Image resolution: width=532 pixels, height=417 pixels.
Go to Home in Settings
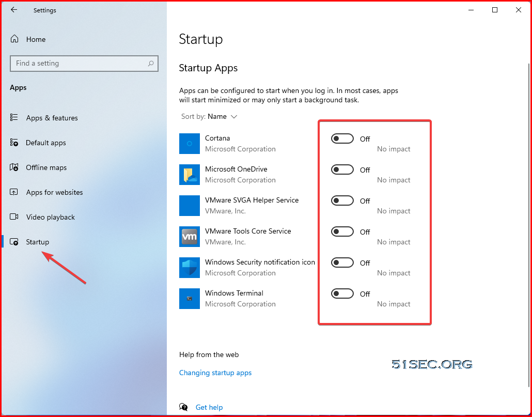pyautogui.click(x=36, y=39)
